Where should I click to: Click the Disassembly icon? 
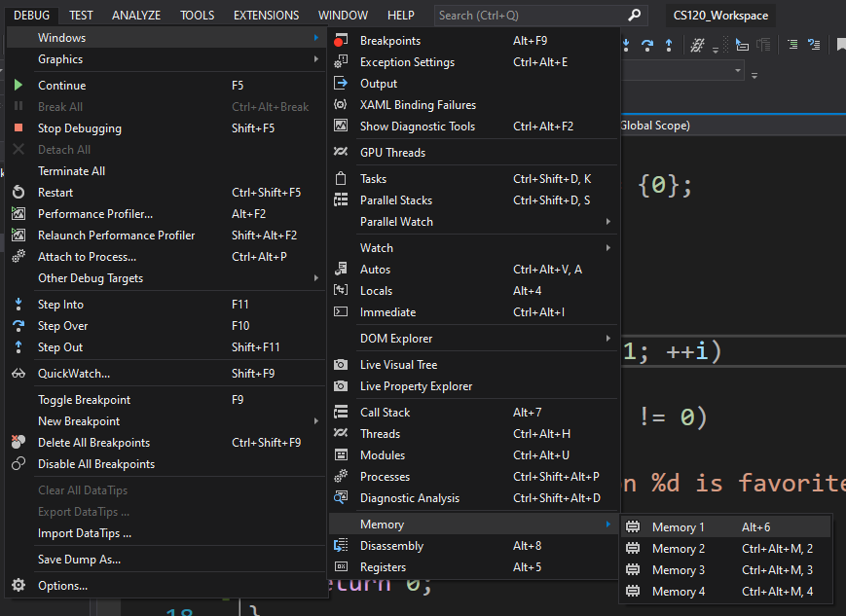(341, 545)
